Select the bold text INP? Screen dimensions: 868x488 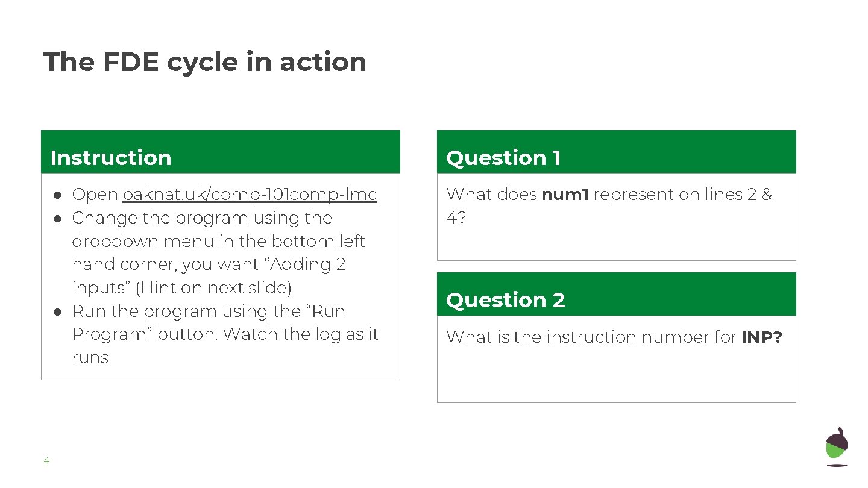(761, 337)
